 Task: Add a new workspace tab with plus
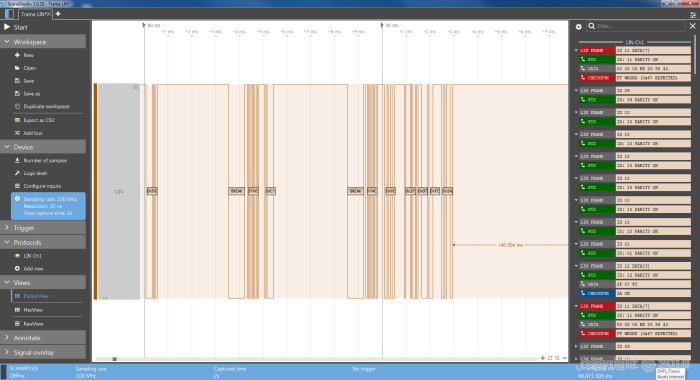click(58, 14)
